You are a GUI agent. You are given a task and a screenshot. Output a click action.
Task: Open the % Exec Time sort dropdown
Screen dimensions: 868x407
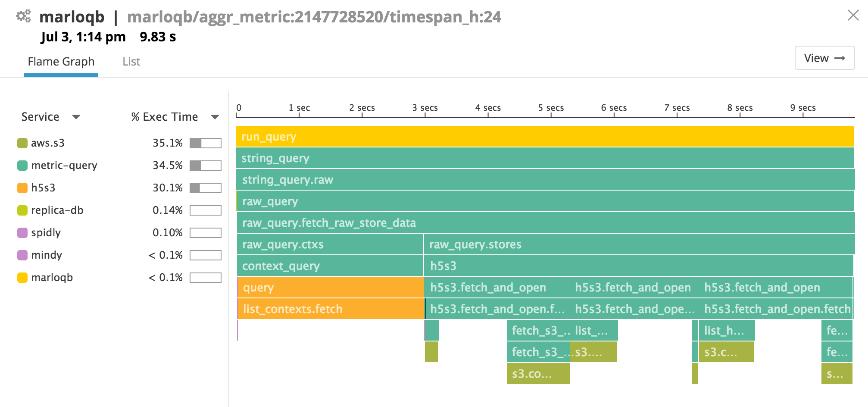point(214,117)
